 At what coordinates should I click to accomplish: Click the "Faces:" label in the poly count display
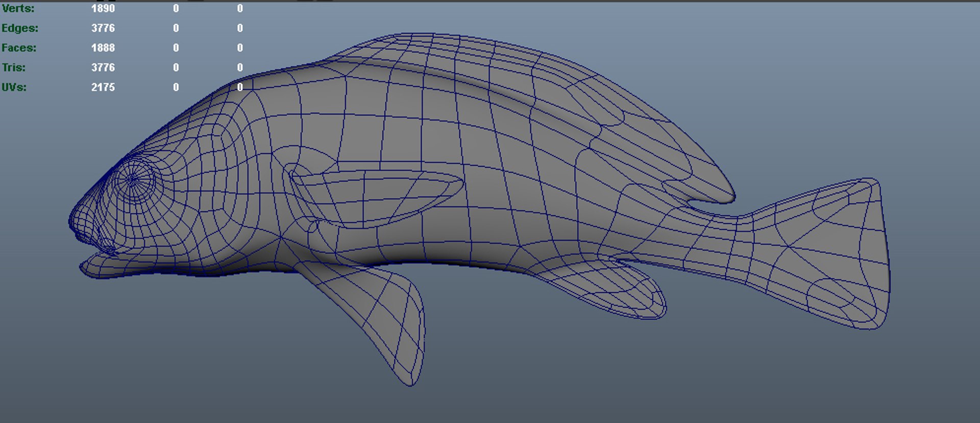tap(19, 48)
